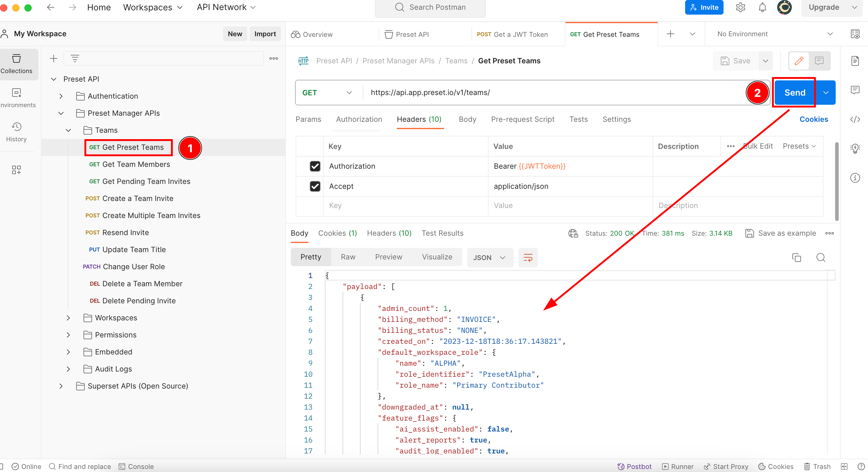Click the copy response icon
The width and height of the screenshot is (868, 472).
[x=796, y=258]
